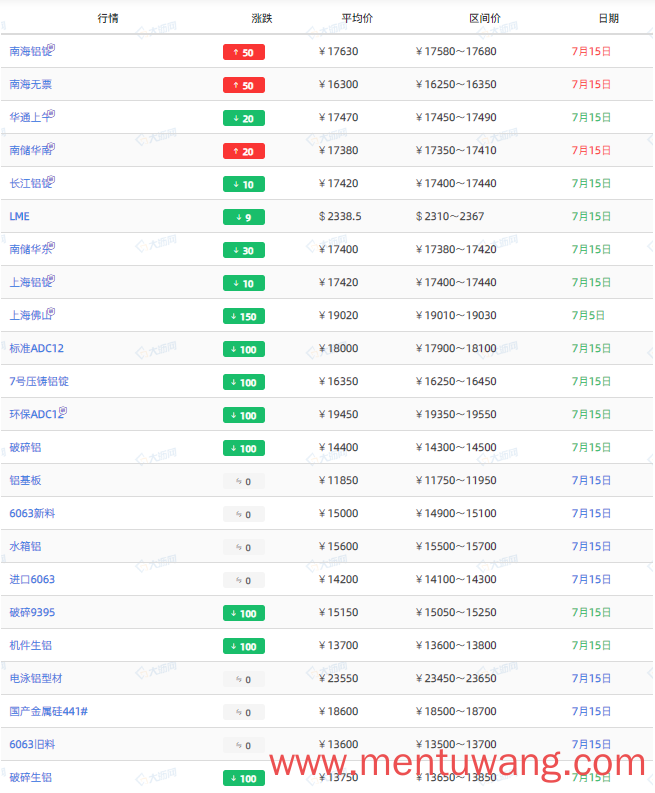Click the small icon beside 环保ADC12

[63, 411]
